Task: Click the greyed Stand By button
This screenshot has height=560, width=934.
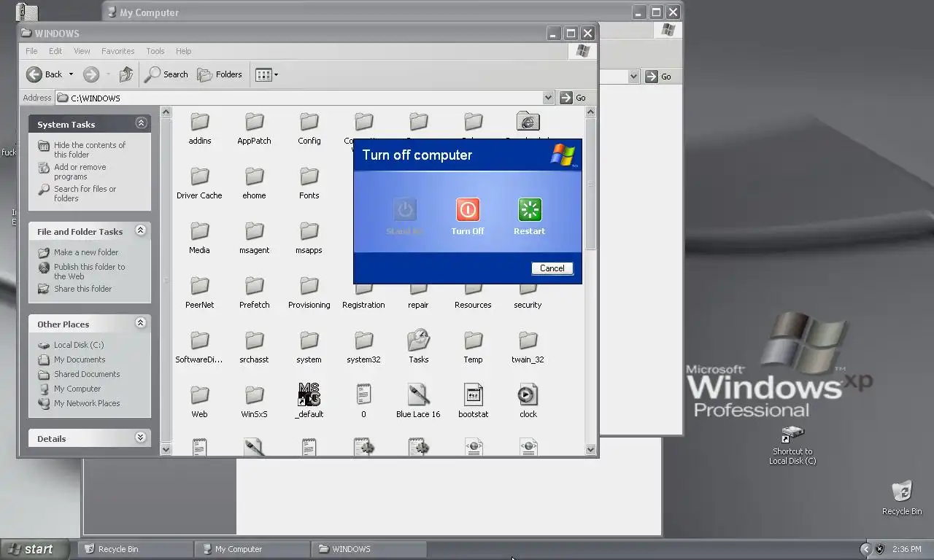Action: click(x=405, y=210)
